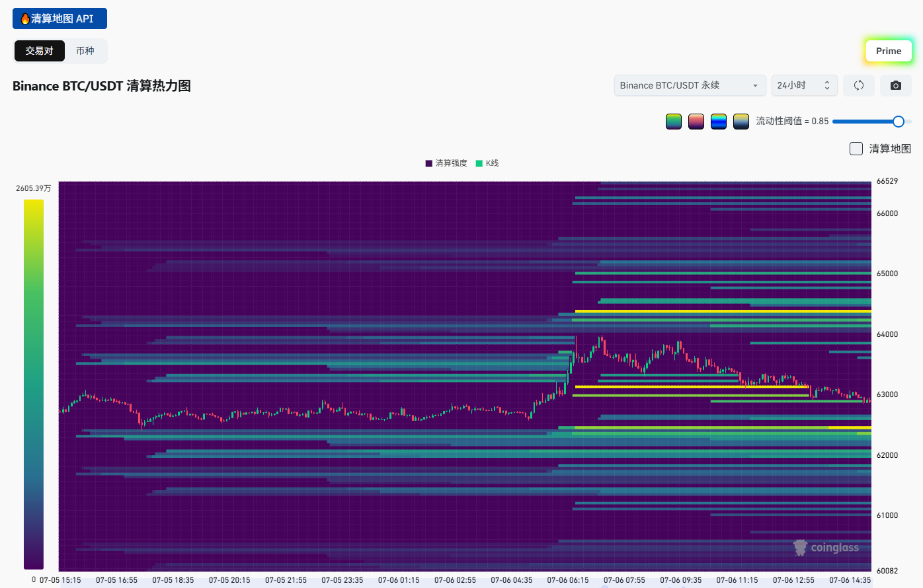Open the 清算地图 API button

[60, 18]
